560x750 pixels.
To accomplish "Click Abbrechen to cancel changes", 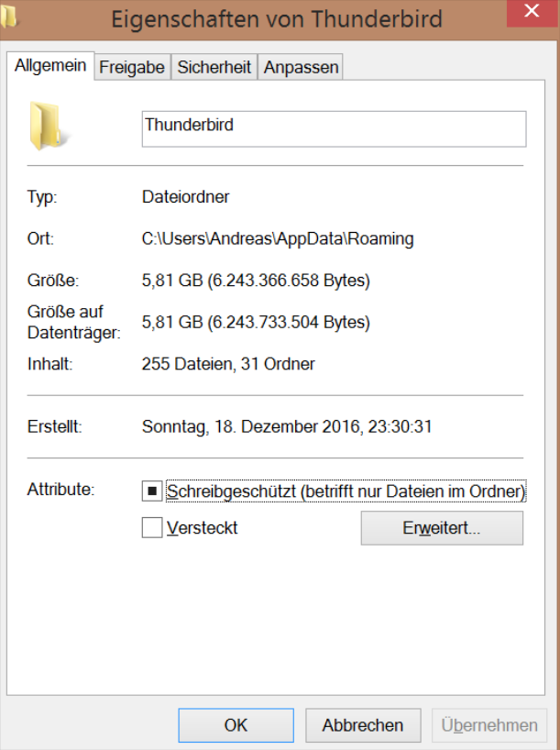I will [x=362, y=725].
